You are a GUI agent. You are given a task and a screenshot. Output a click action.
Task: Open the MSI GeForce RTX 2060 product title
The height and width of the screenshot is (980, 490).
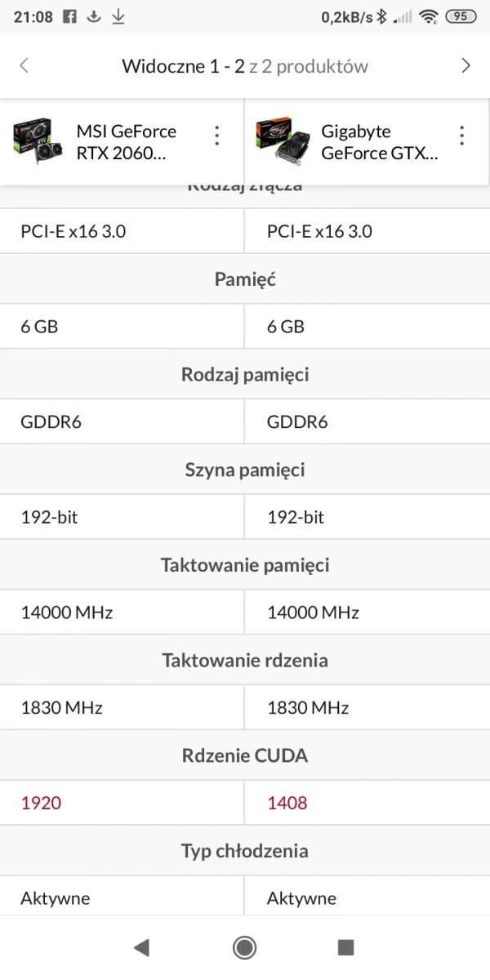coord(127,142)
